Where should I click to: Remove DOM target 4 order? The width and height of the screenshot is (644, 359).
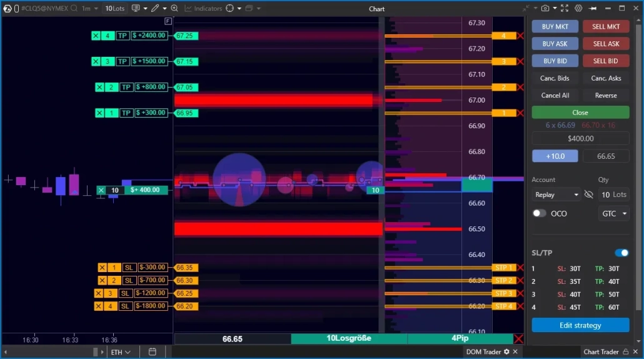point(520,36)
